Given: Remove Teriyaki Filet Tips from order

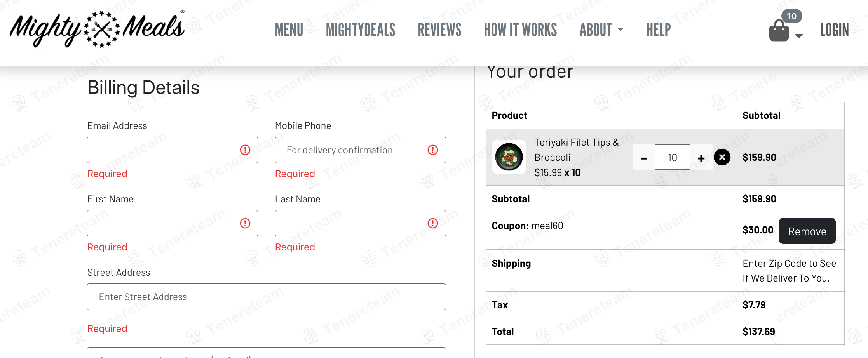Looking at the screenshot, I should [x=722, y=157].
